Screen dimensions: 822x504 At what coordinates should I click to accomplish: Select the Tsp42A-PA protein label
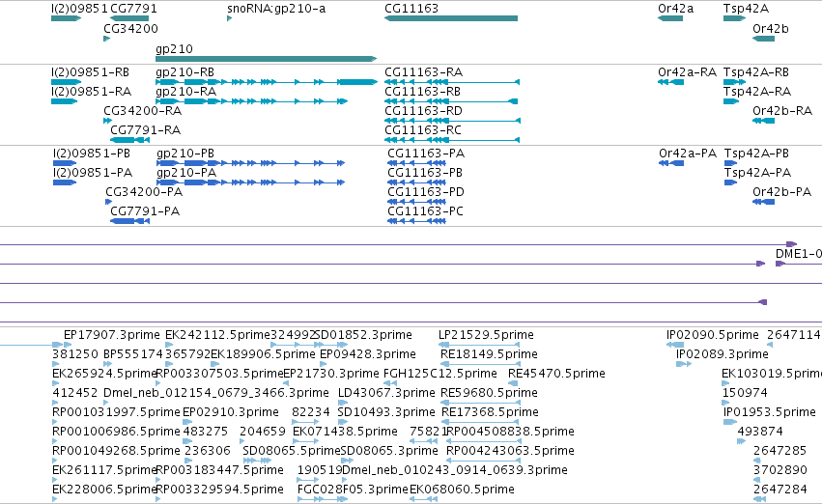click(x=757, y=173)
